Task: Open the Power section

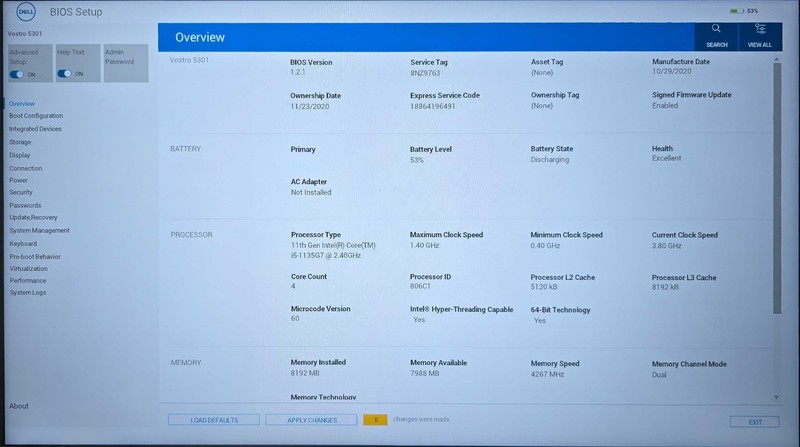Action: point(18,181)
